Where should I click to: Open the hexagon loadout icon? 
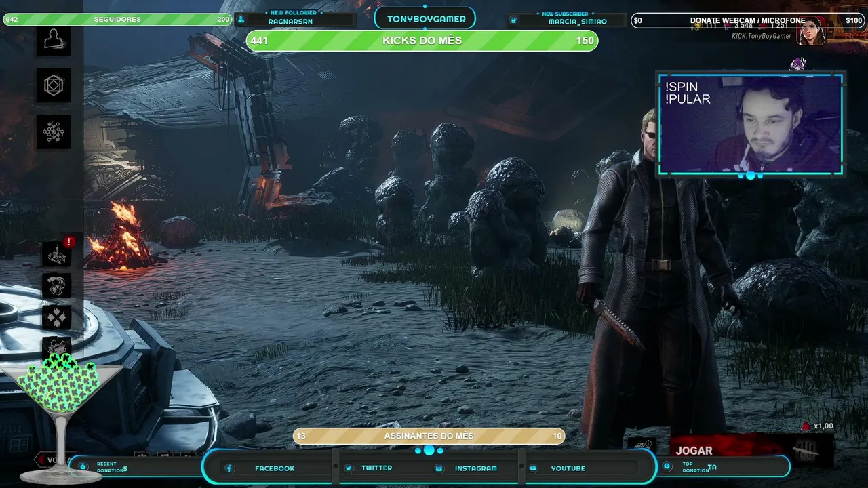pyautogui.click(x=54, y=85)
